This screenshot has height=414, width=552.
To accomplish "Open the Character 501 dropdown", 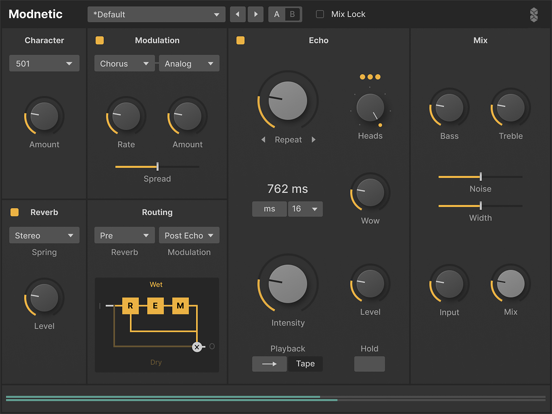I will [44, 63].
